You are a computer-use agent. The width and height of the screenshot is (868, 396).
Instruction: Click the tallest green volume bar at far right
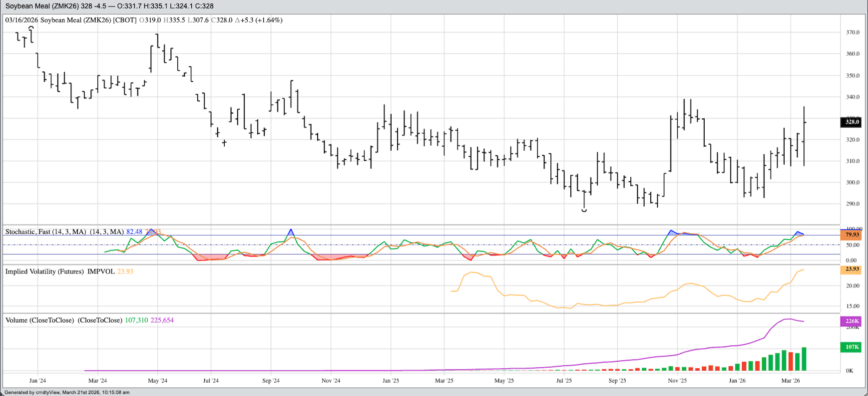coord(804,359)
